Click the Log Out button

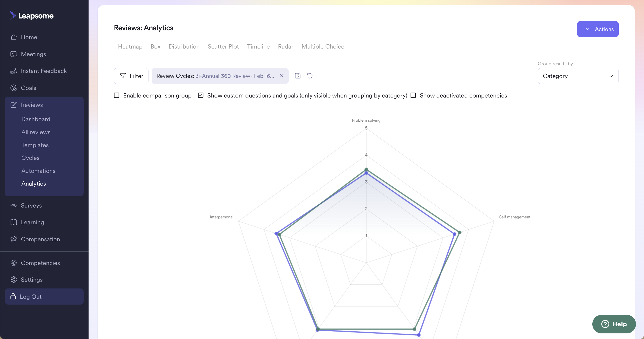tap(44, 297)
